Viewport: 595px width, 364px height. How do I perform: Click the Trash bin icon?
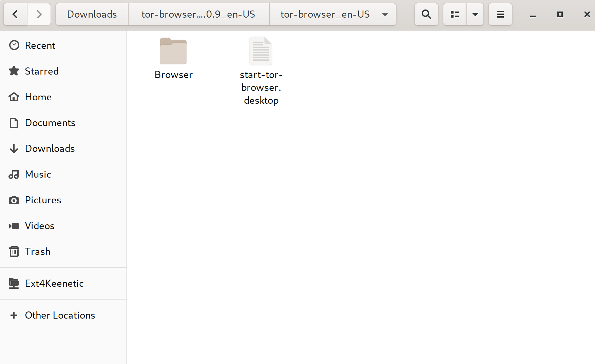click(14, 251)
